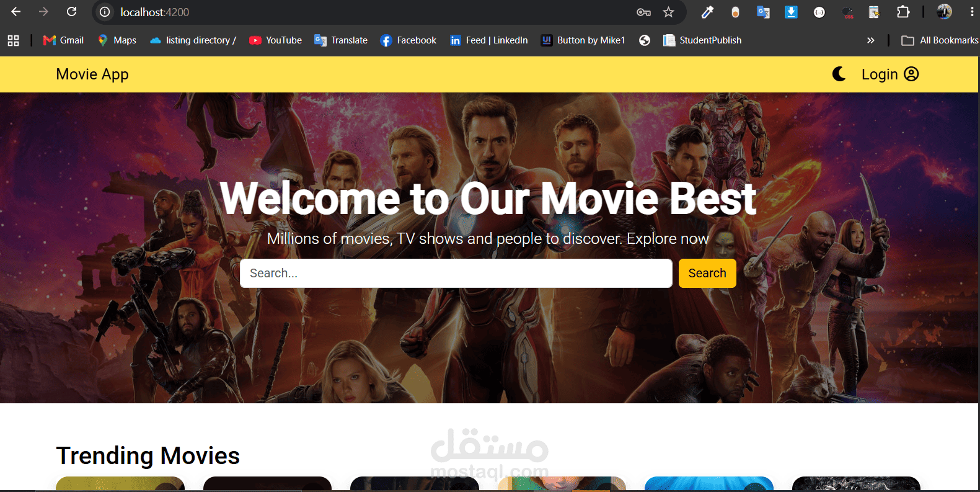980x492 pixels.
Task: Focus the movie Search input field
Action: 456,273
